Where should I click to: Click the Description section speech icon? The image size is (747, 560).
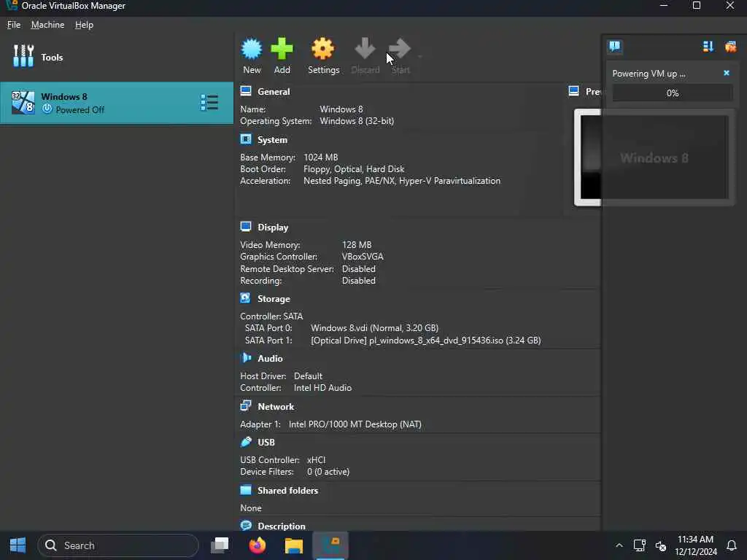click(x=246, y=525)
